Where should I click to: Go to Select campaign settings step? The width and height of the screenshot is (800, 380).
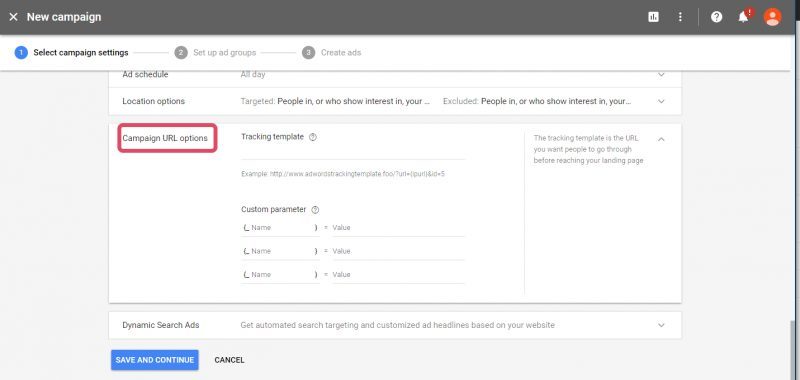click(x=81, y=53)
